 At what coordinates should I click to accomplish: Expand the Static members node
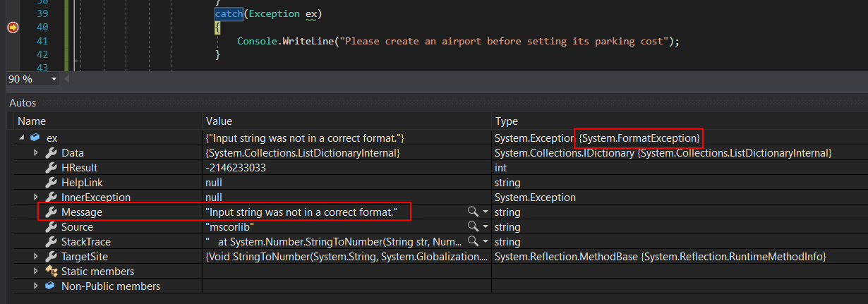36,271
